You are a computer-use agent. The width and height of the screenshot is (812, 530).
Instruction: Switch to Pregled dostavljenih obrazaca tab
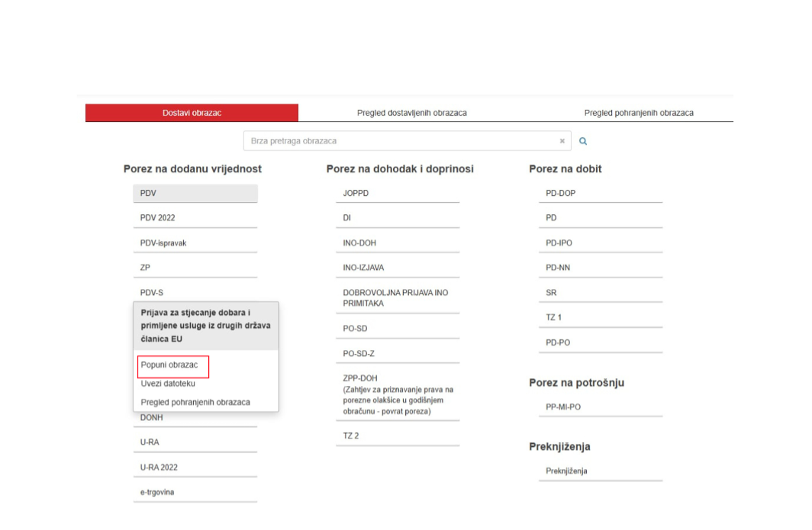point(411,113)
